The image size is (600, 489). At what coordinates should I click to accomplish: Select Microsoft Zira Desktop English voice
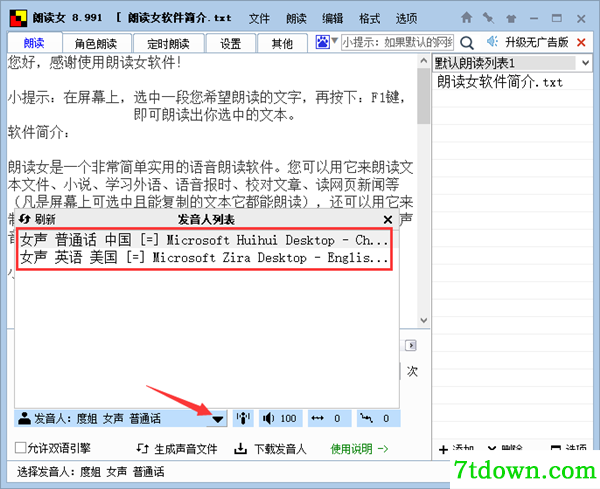click(204, 258)
